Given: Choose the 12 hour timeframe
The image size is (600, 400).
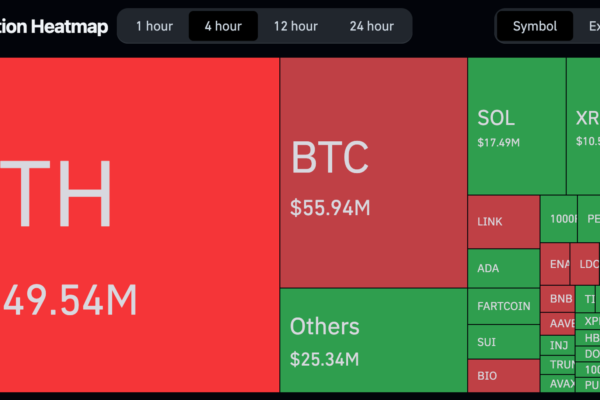Looking at the screenshot, I should coord(296,26).
